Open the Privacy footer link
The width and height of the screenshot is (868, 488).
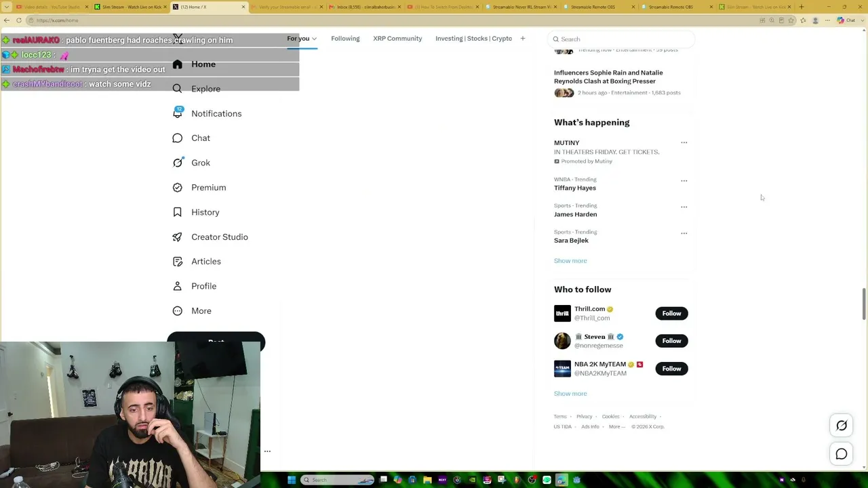pyautogui.click(x=584, y=417)
